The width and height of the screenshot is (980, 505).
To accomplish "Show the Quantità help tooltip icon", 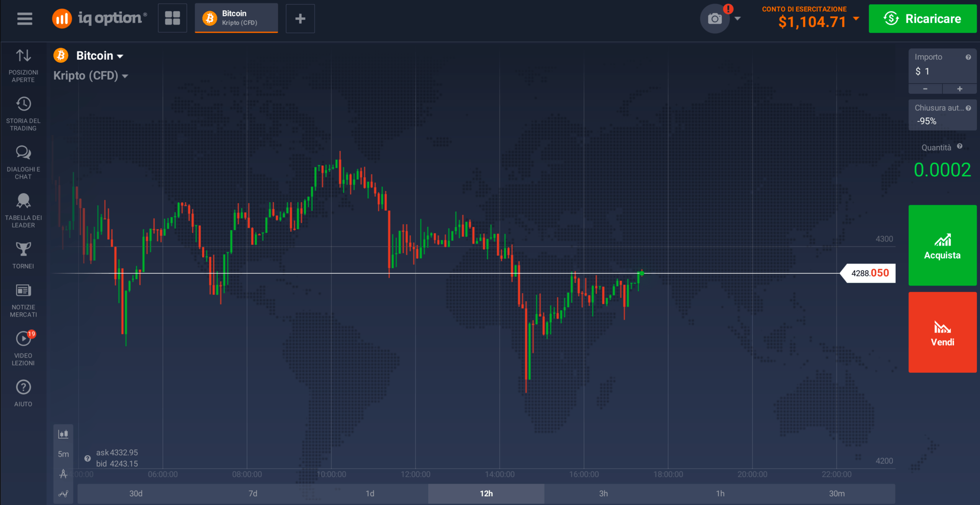I will (960, 147).
